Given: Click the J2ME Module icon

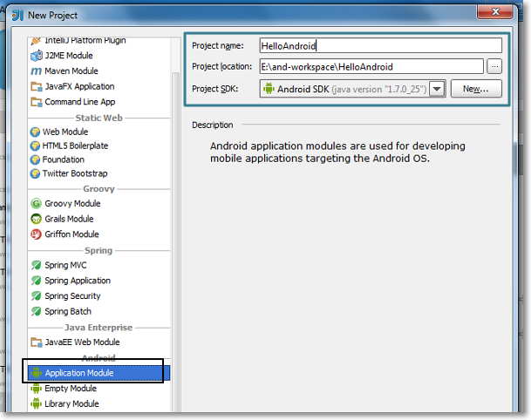Looking at the screenshot, I should point(37,56).
